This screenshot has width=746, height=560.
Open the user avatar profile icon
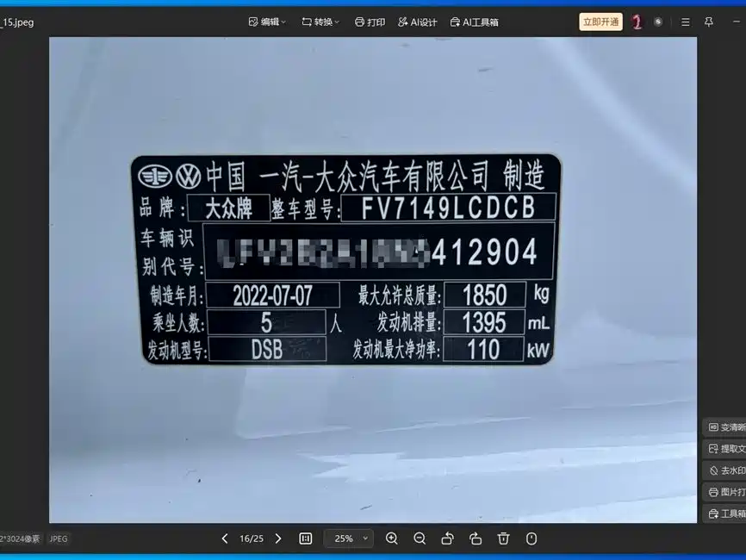[637, 22]
